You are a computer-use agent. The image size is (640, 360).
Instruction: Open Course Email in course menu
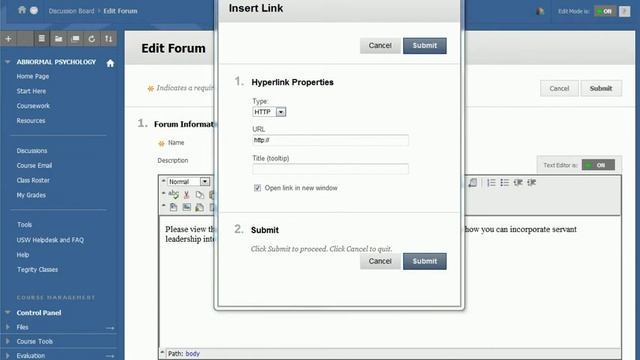[x=34, y=166]
